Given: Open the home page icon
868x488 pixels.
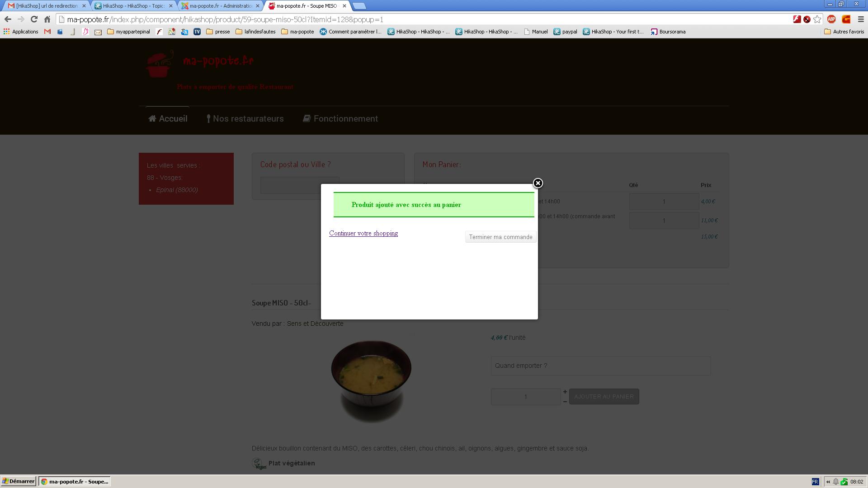Looking at the screenshot, I should [47, 19].
